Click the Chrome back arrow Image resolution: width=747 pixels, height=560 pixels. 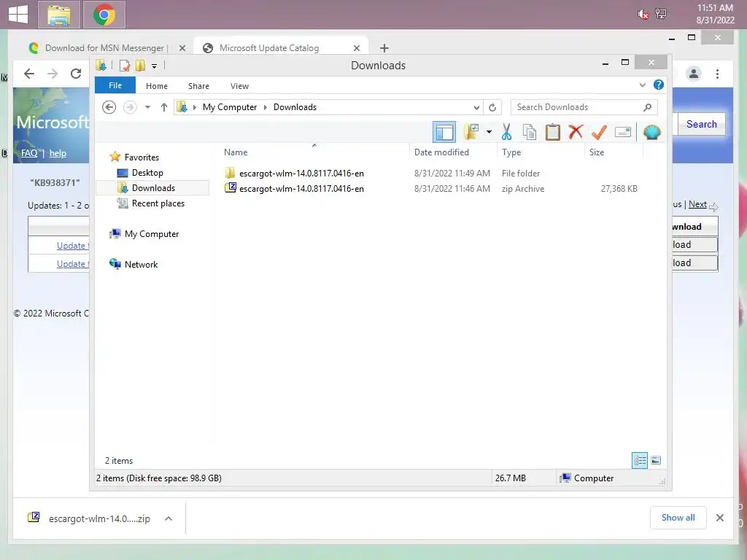(29, 74)
